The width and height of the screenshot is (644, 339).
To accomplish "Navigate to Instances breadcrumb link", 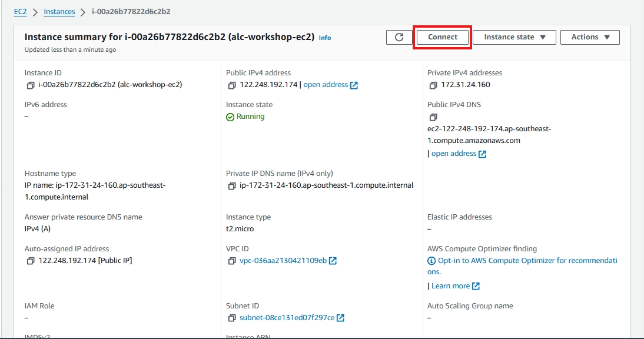I will pyautogui.click(x=59, y=12).
